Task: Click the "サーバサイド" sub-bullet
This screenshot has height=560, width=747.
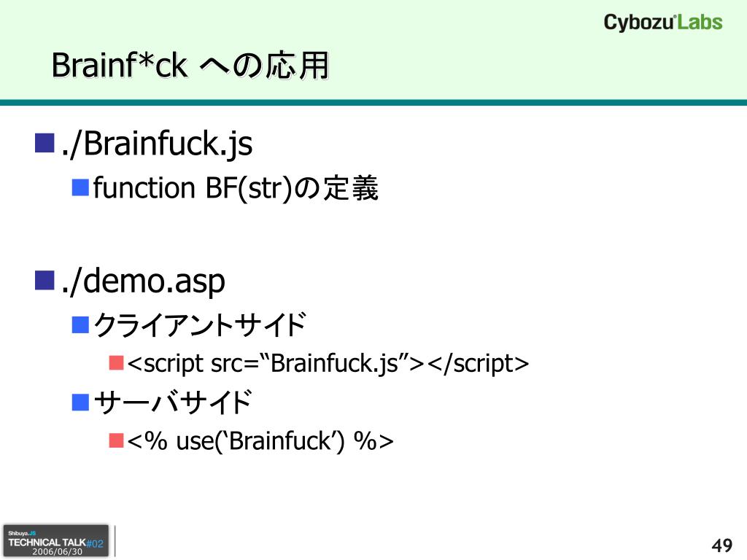Action: click(172, 402)
